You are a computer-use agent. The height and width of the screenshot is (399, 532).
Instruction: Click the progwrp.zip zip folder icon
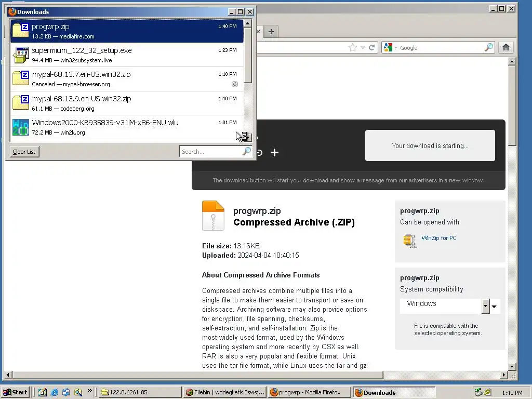(21, 31)
